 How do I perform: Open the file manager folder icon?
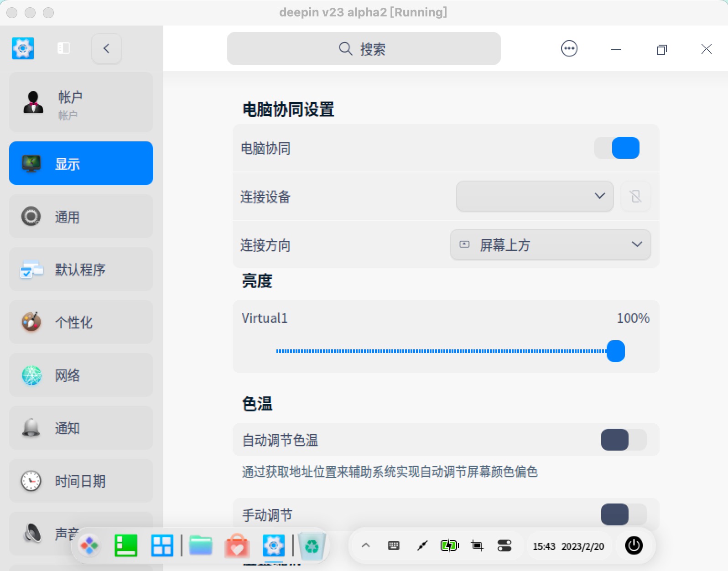point(201,545)
